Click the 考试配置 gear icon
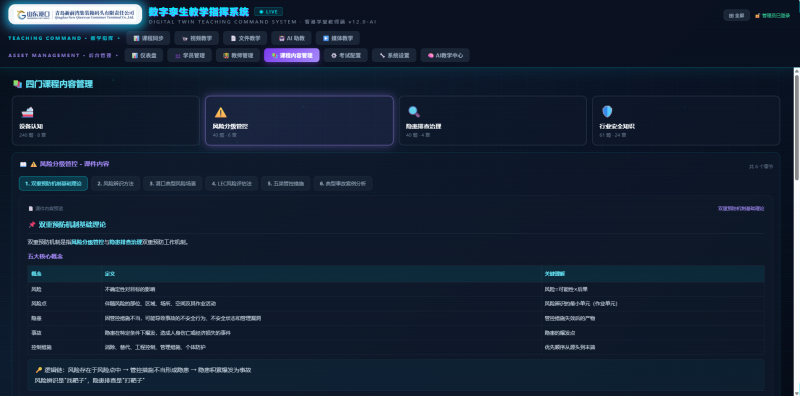 coord(334,56)
